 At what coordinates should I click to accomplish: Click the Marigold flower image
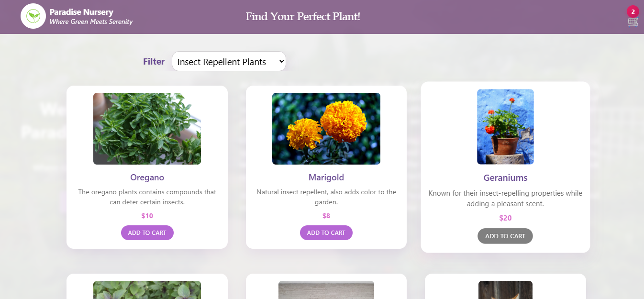coord(326,128)
